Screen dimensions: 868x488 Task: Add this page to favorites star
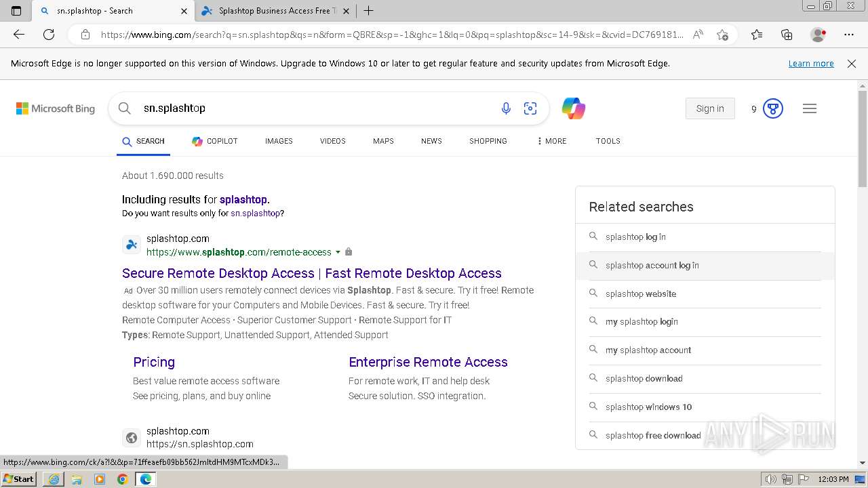point(722,35)
